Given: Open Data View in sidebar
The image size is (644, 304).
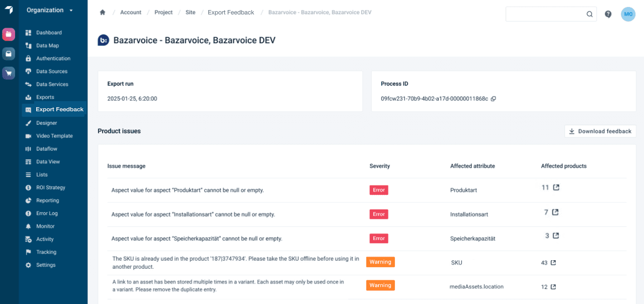Looking at the screenshot, I should tap(48, 162).
